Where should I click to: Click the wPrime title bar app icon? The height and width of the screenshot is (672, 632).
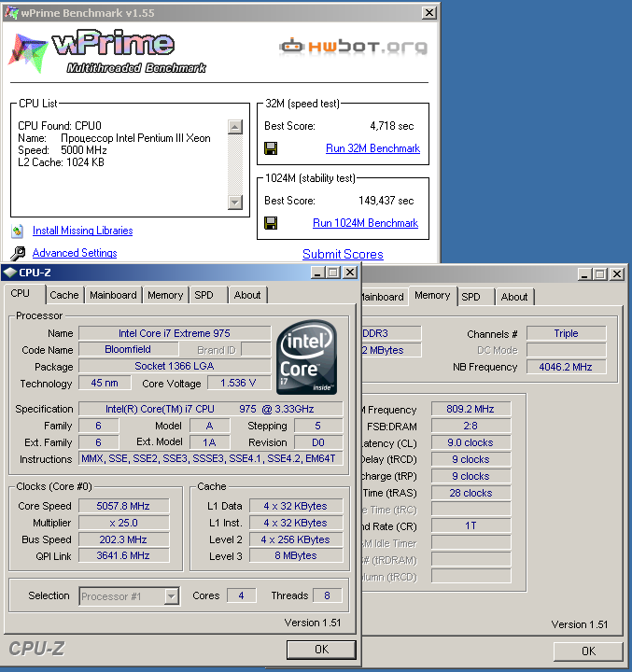click(11, 12)
